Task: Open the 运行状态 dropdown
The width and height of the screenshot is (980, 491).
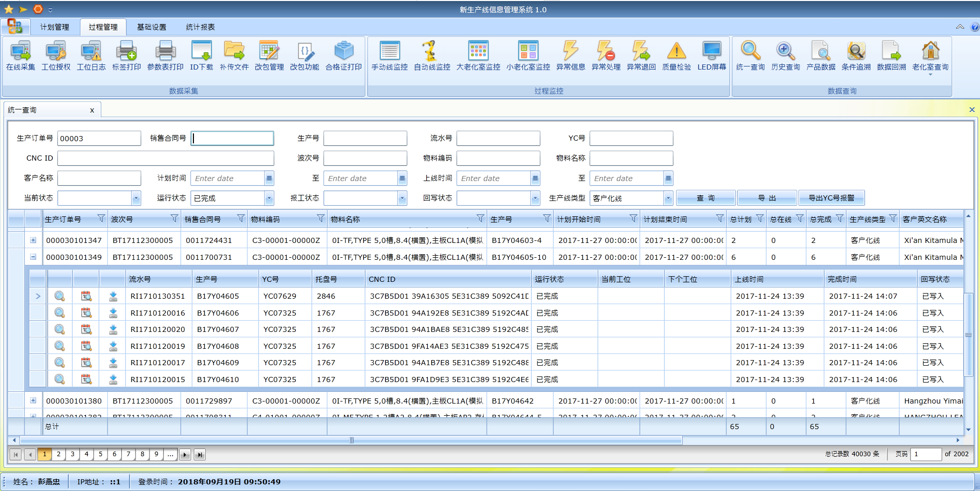Action: point(269,198)
